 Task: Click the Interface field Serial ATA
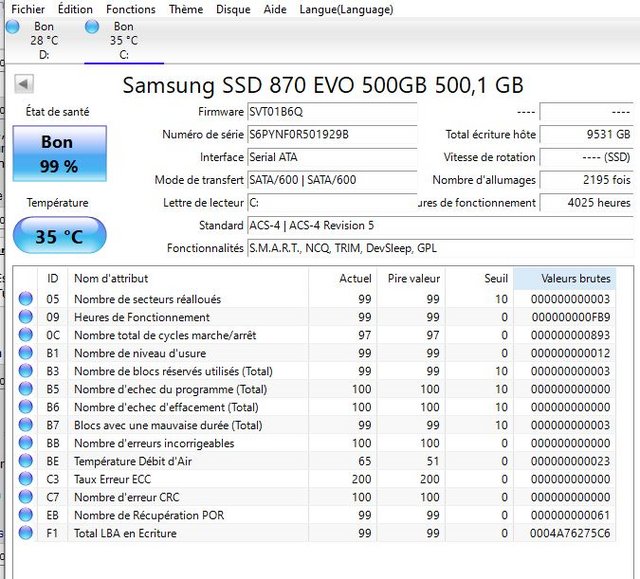pyautogui.click(x=332, y=157)
